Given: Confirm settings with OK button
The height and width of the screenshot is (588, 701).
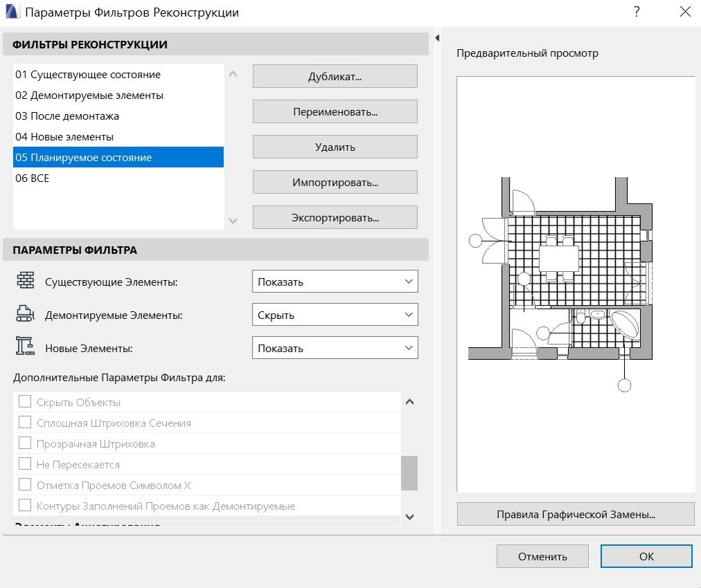Looking at the screenshot, I should click(646, 556).
